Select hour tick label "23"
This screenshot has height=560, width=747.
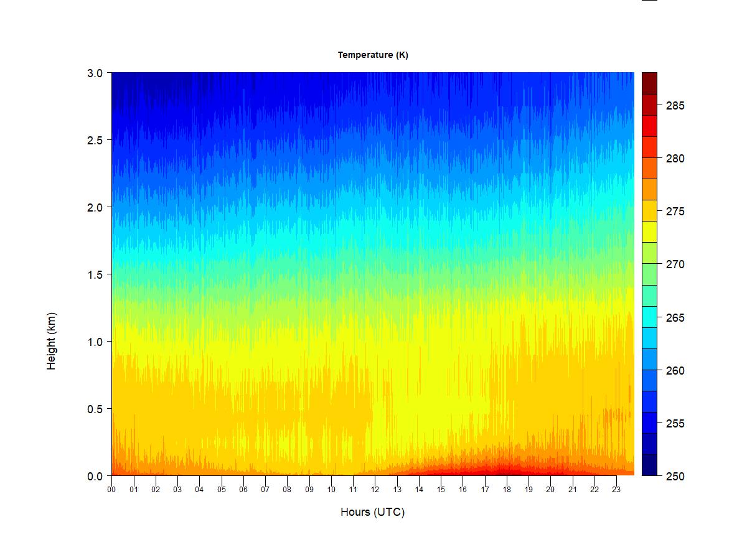[x=616, y=489]
